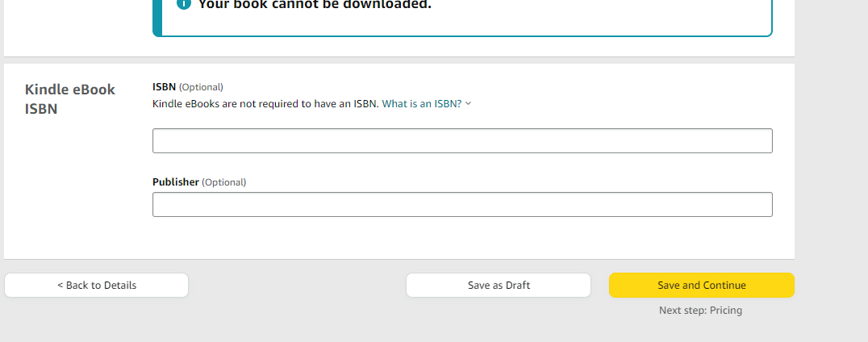Screen dimensions: 868x342
Task: Click the Kindle eBook ISBN section heading
Action: click(x=69, y=99)
